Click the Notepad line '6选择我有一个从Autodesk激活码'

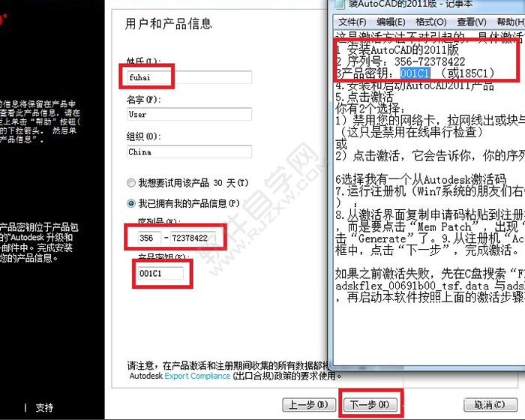tap(421, 179)
